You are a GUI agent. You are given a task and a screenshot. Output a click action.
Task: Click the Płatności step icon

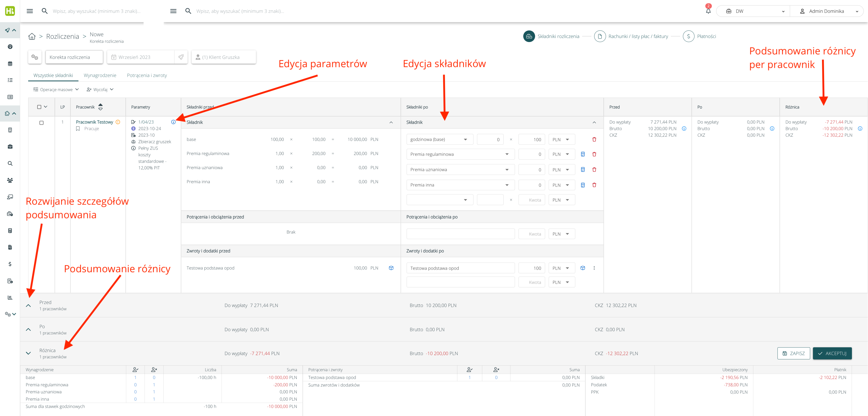pyautogui.click(x=688, y=36)
